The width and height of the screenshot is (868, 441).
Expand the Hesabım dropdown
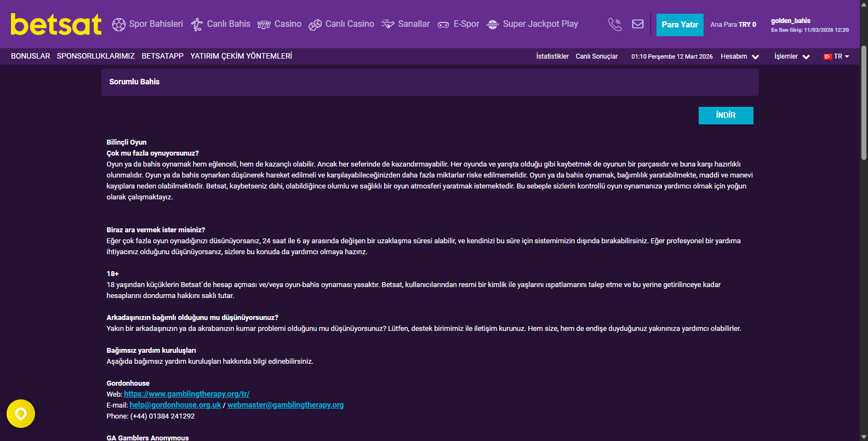[x=740, y=56]
